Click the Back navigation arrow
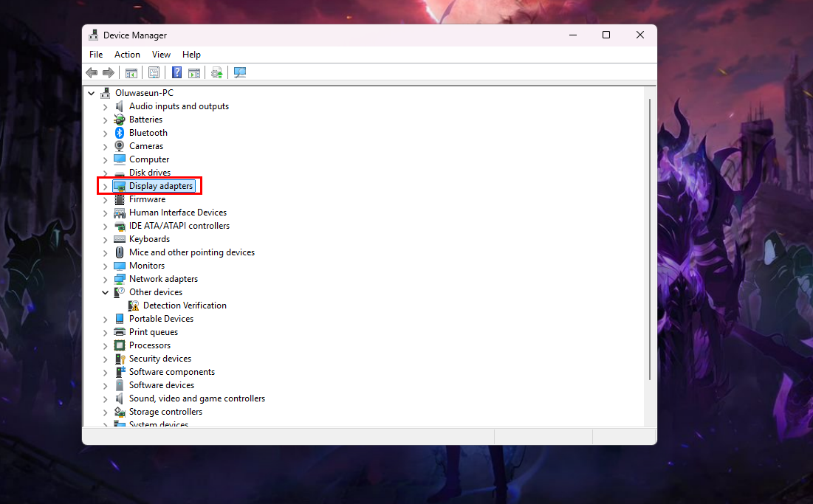Viewport: 813px width, 504px height. 91,72
